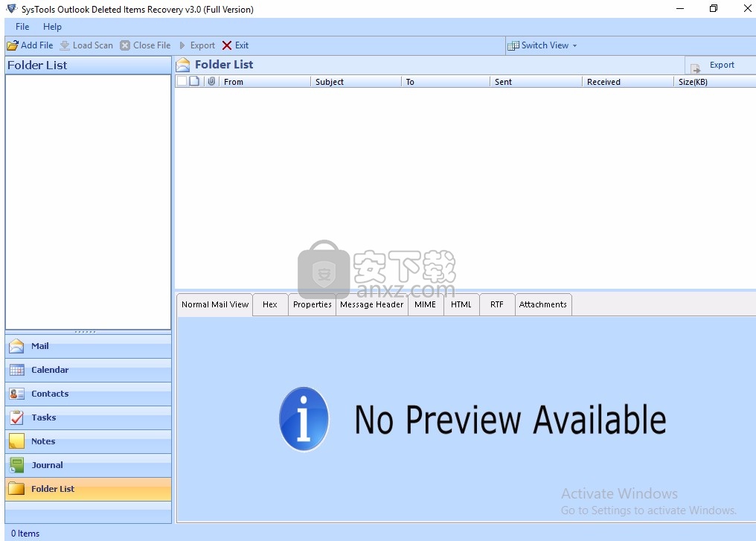Image resolution: width=756 pixels, height=541 pixels.
Task: Restore down the SysTools window
Action: pyautogui.click(x=714, y=8)
